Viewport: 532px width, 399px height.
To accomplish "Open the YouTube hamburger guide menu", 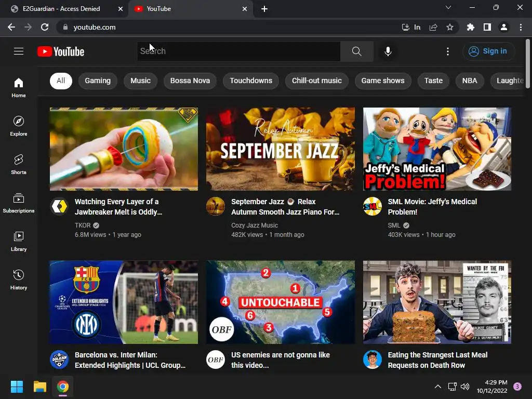I will pyautogui.click(x=19, y=51).
